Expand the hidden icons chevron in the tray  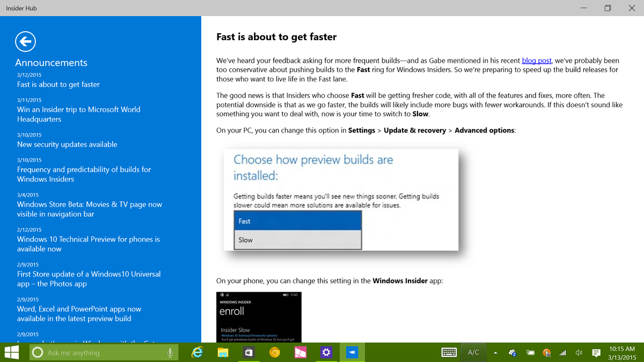click(495, 352)
